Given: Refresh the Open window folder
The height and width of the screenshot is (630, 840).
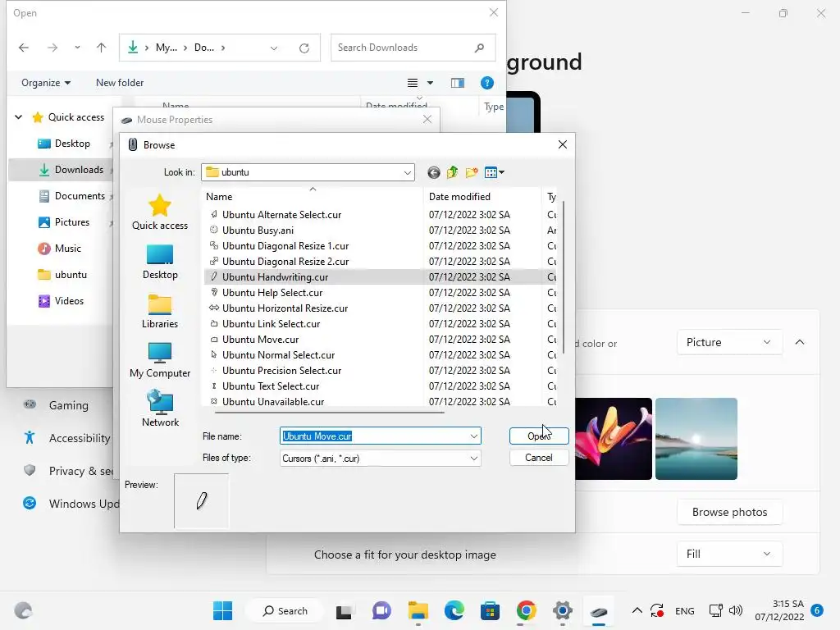Looking at the screenshot, I should (x=304, y=48).
